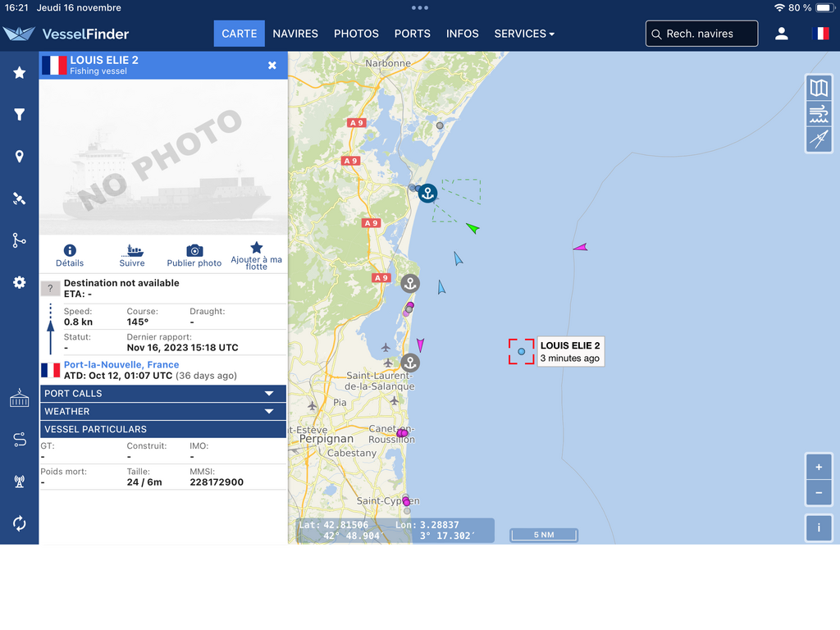840x630 pixels.
Task: Expand the WEATHER section
Action: click(x=163, y=412)
